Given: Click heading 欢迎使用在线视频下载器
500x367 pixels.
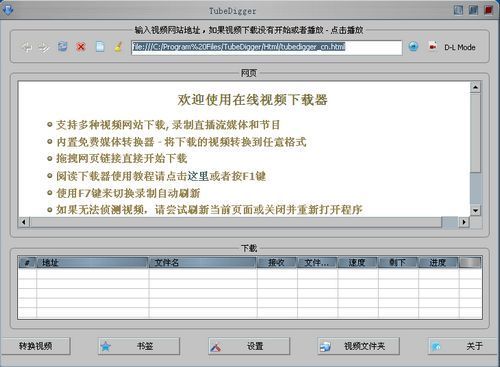Looking at the screenshot, I should click(252, 100).
